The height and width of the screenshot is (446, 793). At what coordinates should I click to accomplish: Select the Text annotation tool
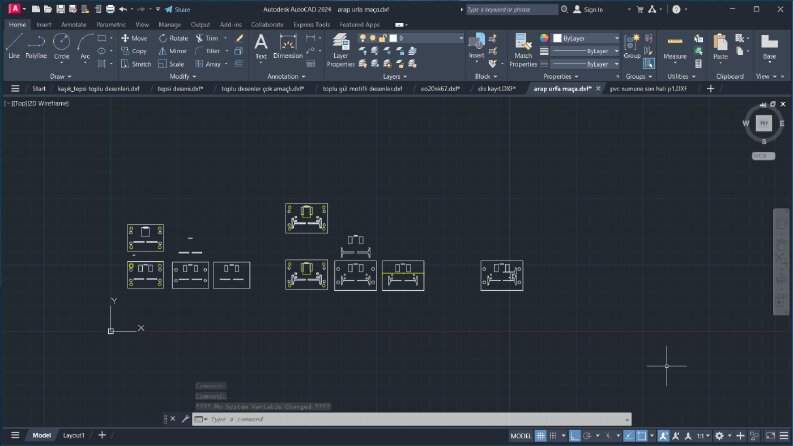point(261,47)
